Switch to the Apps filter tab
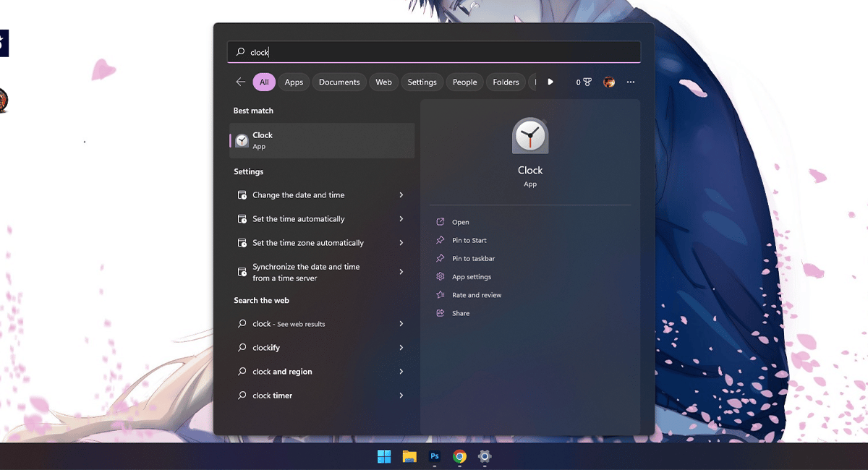Viewport: 868px width, 470px height. click(x=294, y=82)
